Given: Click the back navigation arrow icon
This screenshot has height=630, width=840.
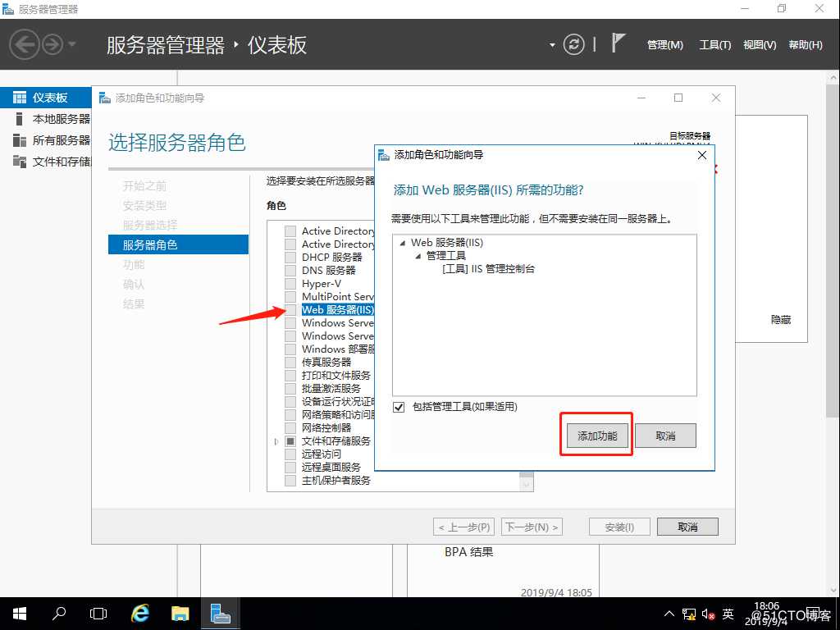Looking at the screenshot, I should [24, 44].
